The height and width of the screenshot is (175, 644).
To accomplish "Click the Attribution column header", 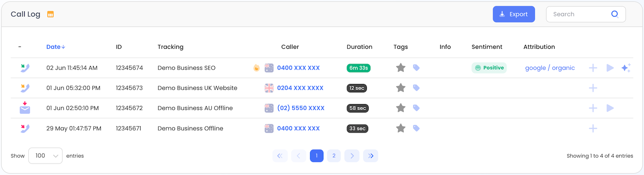I will [x=539, y=47].
